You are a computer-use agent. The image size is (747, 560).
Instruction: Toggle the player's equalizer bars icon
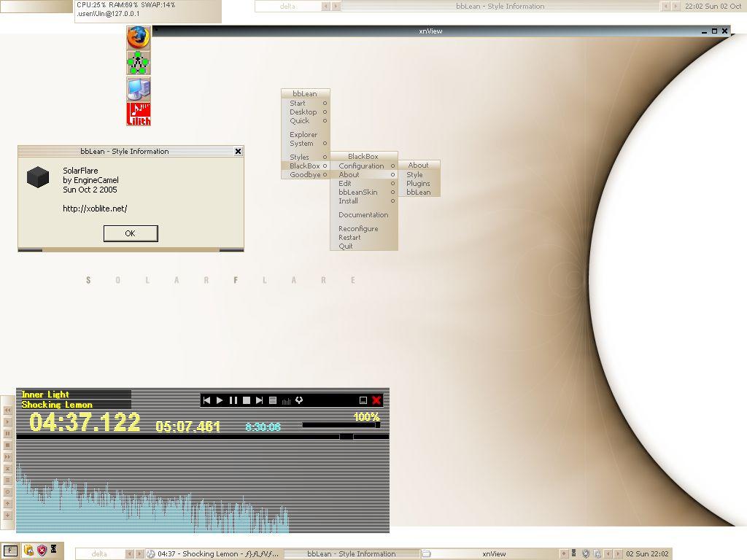point(286,401)
